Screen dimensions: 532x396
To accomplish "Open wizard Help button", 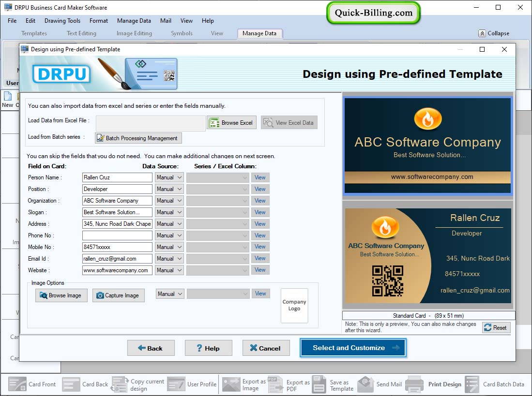I will click(x=208, y=348).
